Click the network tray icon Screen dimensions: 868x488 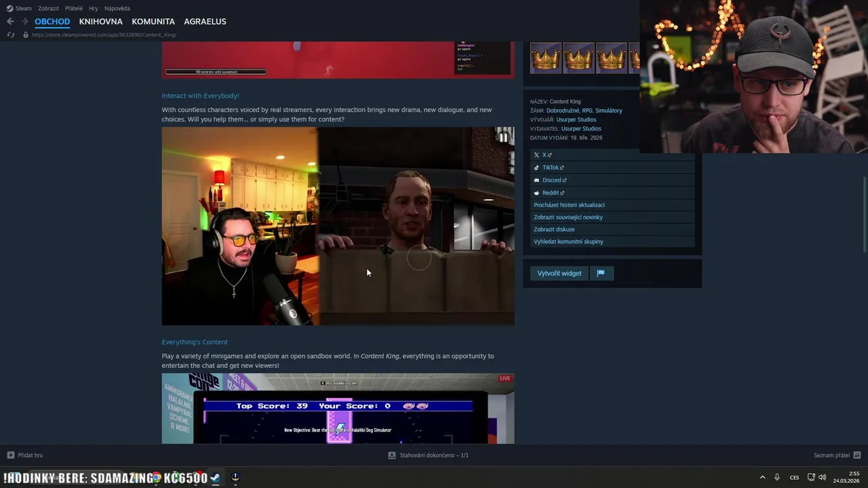click(x=811, y=477)
